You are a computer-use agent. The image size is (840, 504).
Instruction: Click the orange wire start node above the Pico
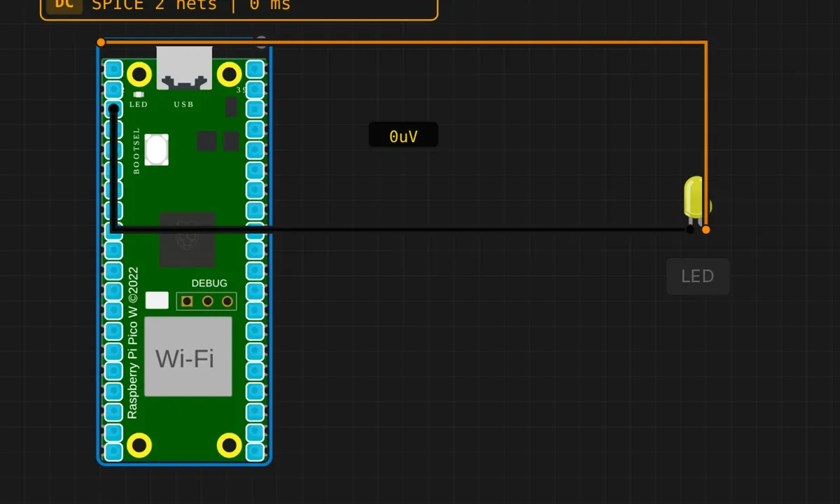click(101, 43)
